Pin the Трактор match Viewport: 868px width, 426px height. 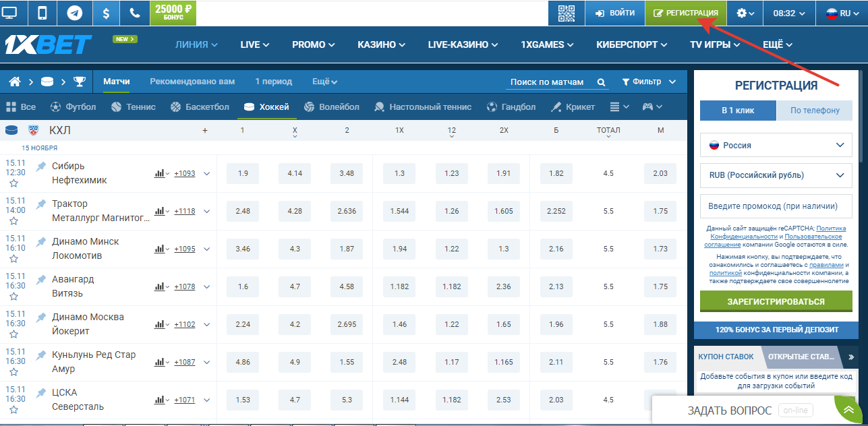[x=41, y=204]
